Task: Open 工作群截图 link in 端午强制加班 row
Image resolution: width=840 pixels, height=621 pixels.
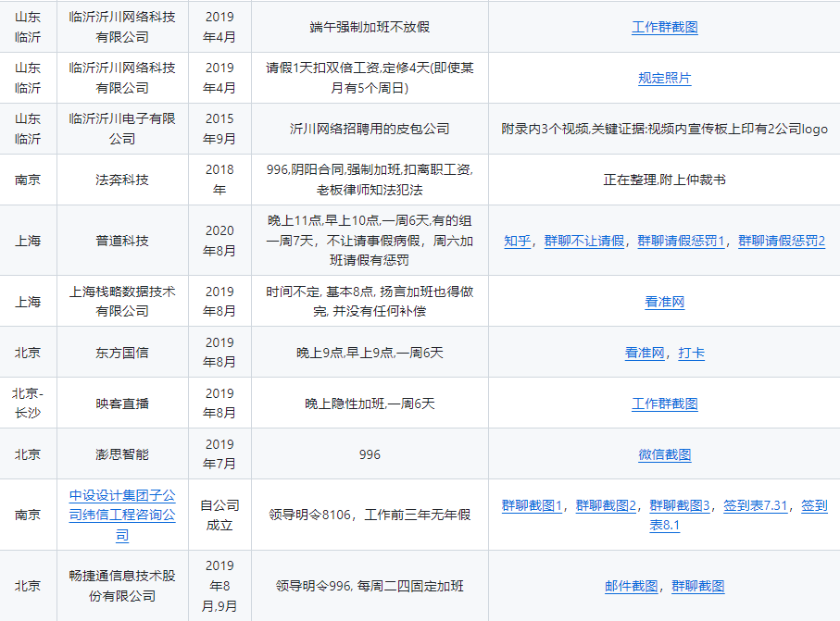Action: pos(664,27)
